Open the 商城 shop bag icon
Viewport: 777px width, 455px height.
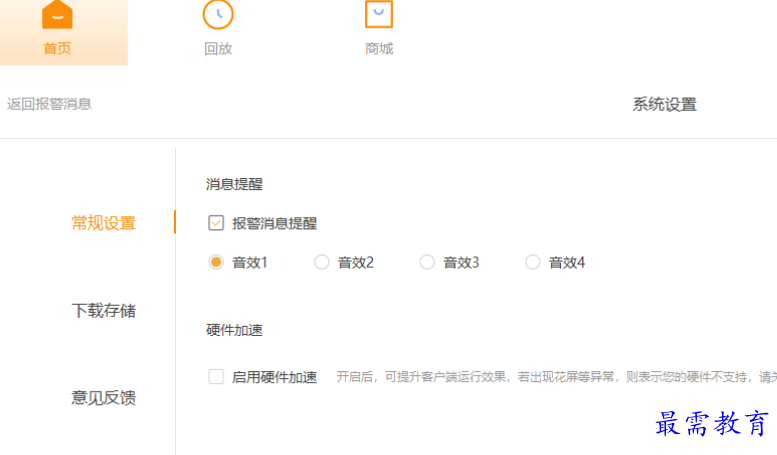pos(379,13)
